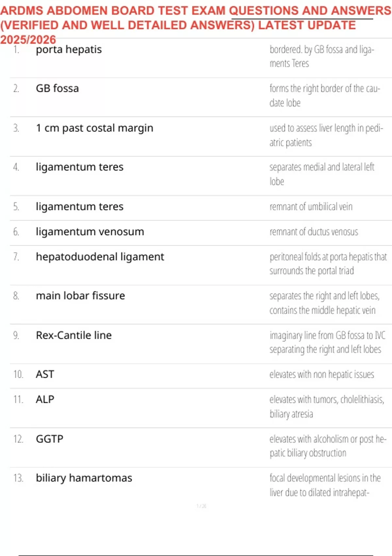
Task: Select the 'remnant of umbilical vein' definition
Action: pyautogui.click(x=311, y=207)
